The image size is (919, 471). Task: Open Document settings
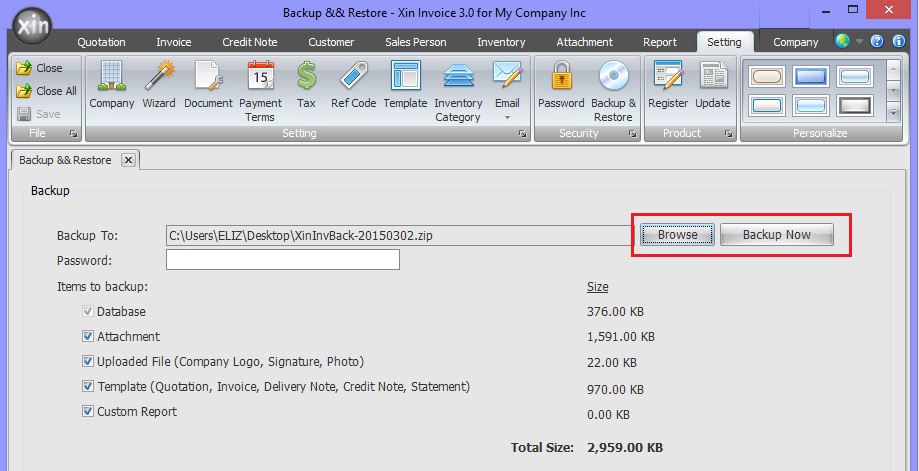coord(208,86)
